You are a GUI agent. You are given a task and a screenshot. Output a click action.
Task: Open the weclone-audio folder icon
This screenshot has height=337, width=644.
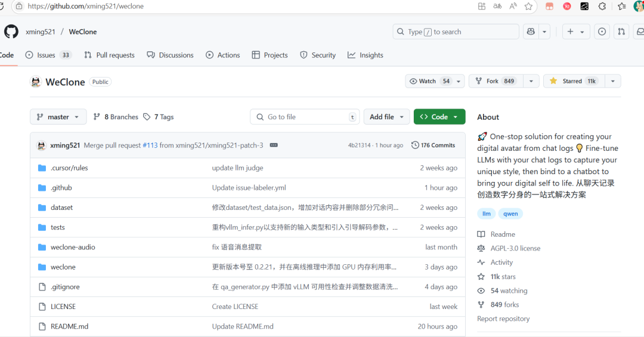42,247
